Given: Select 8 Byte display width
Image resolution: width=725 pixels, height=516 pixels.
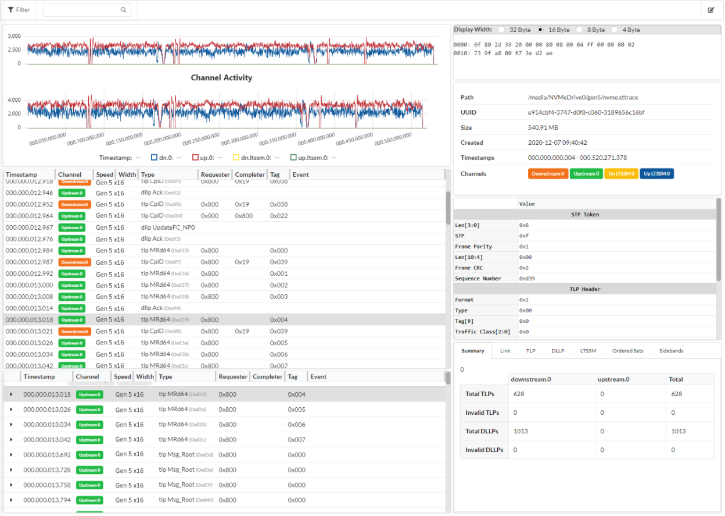Looking at the screenshot, I should (x=579, y=30).
